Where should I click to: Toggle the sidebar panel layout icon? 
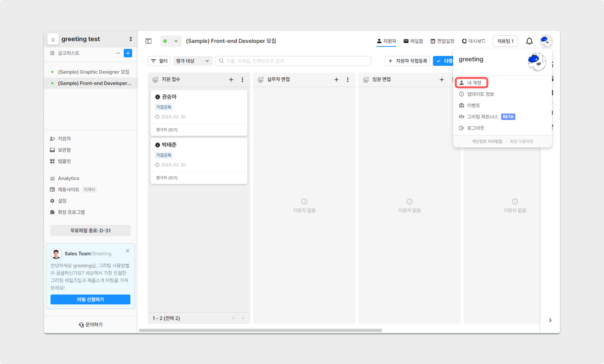148,41
